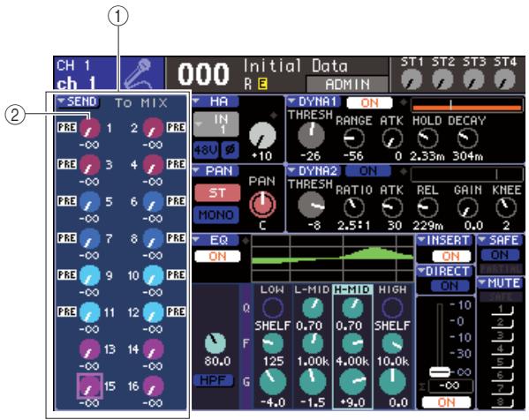
Task: Click the ADMIN user button
Action: pyautogui.click(x=347, y=84)
